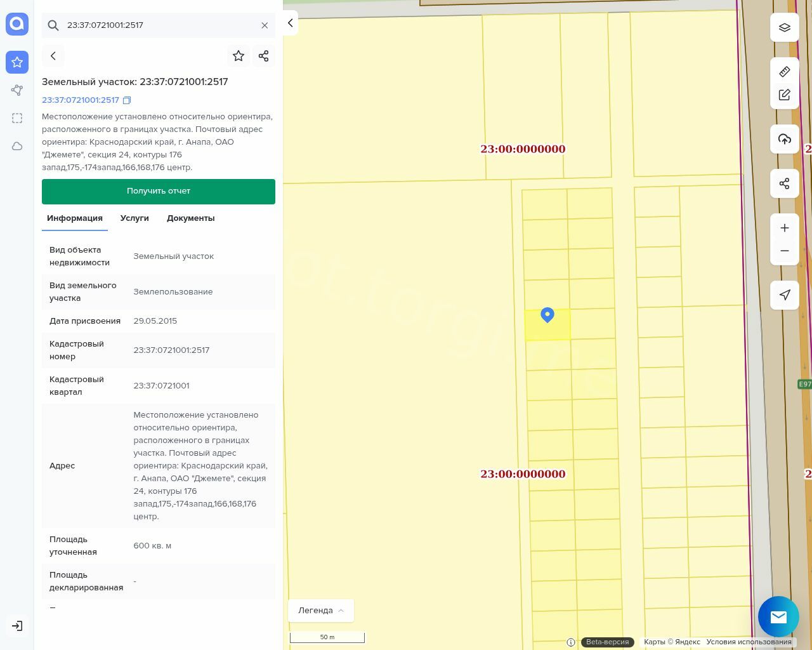Clear the search field text
812x650 pixels.
point(265,25)
